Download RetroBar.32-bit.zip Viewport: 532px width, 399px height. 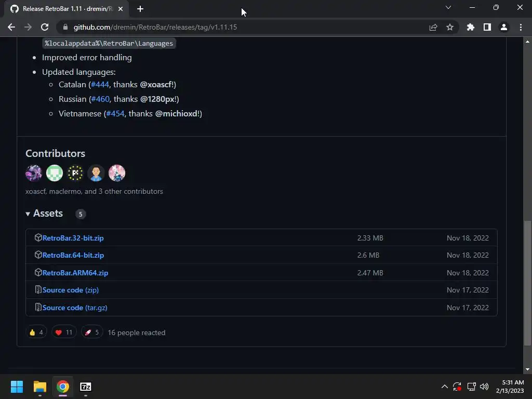73,238
